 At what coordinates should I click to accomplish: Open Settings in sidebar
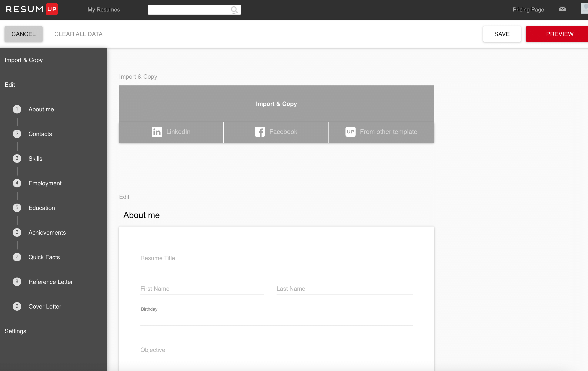pos(15,331)
